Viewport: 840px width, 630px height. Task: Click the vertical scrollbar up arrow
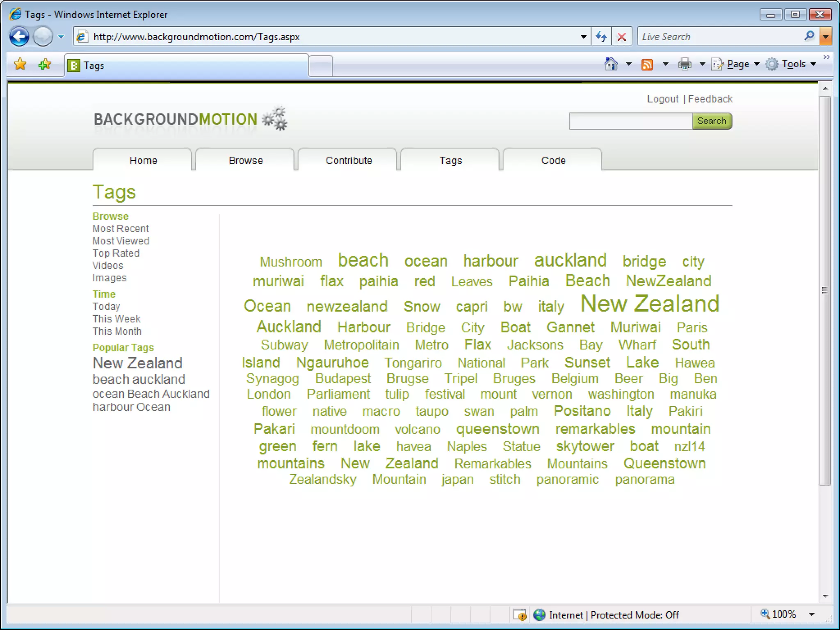click(825, 89)
